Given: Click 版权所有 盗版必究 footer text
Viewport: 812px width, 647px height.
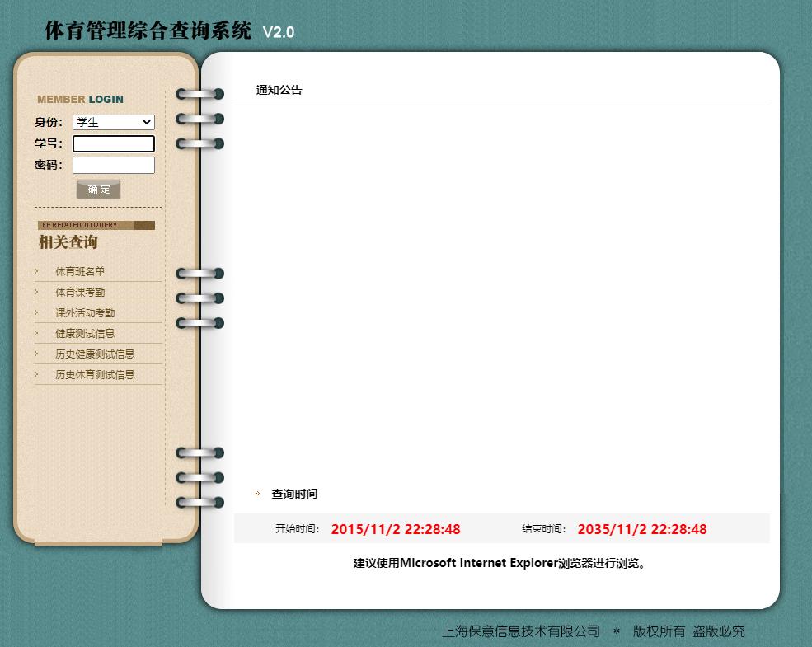Looking at the screenshot, I should coord(688,631).
